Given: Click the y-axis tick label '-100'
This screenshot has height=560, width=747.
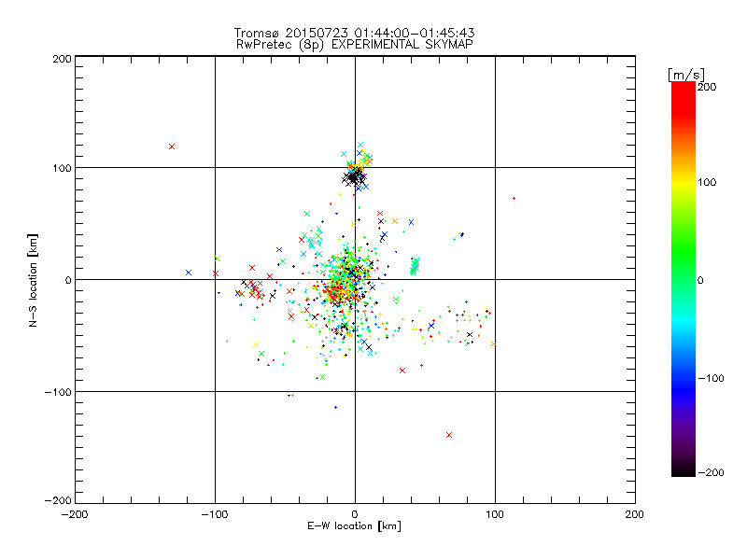Looking at the screenshot, I should (x=58, y=392).
